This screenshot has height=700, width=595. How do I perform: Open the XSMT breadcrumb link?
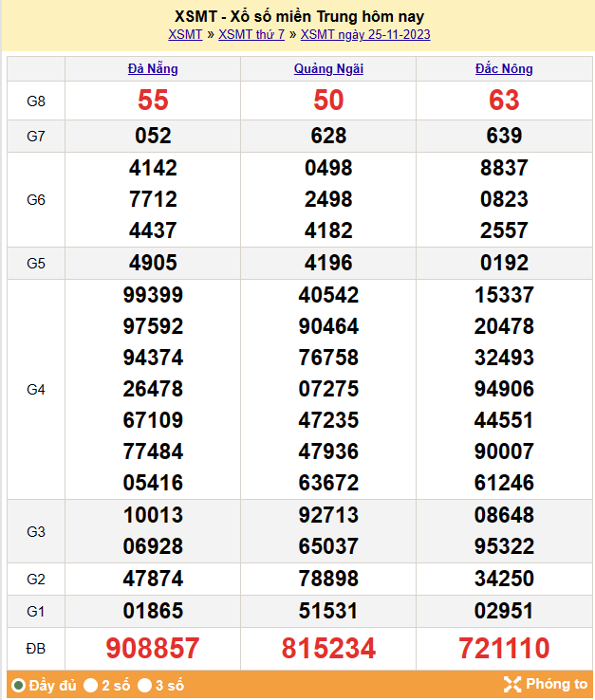tap(185, 34)
